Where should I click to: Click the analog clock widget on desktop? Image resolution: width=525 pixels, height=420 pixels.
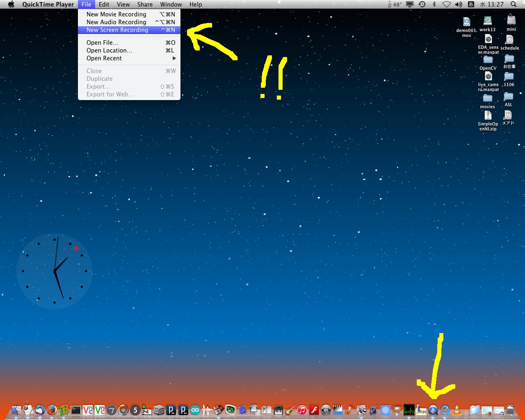(54, 271)
